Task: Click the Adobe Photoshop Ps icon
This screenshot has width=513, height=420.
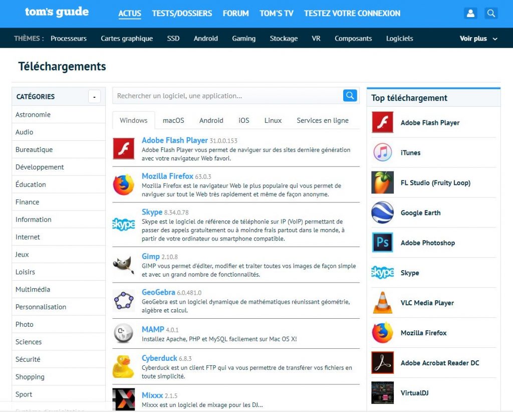Action: point(382,243)
